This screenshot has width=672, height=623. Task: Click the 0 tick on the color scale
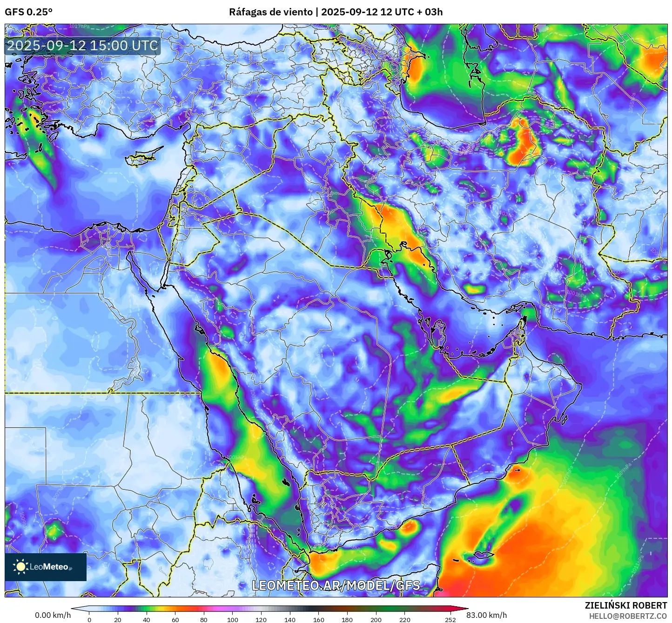click(x=89, y=620)
